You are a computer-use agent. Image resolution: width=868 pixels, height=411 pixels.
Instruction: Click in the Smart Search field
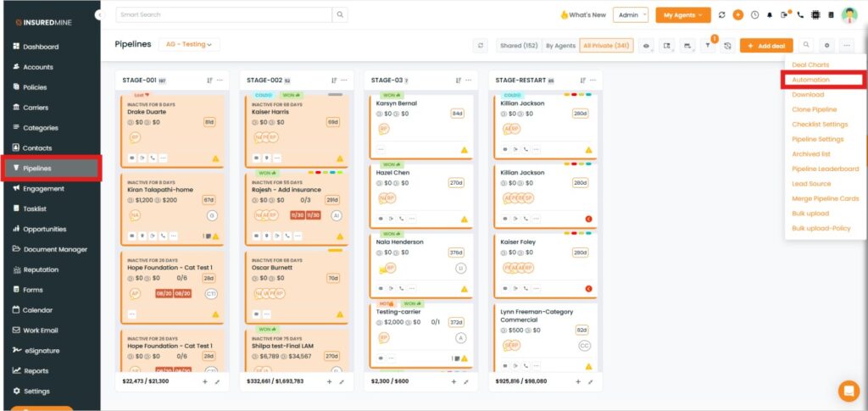(223, 15)
